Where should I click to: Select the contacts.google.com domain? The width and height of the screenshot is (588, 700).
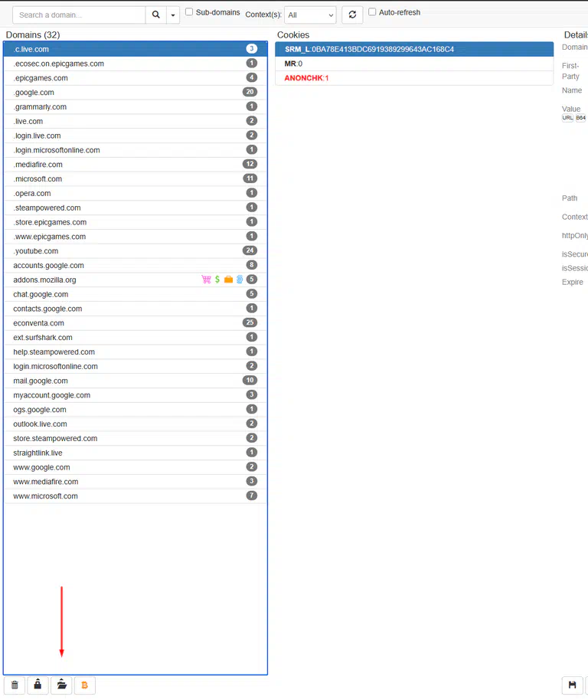[136, 309]
